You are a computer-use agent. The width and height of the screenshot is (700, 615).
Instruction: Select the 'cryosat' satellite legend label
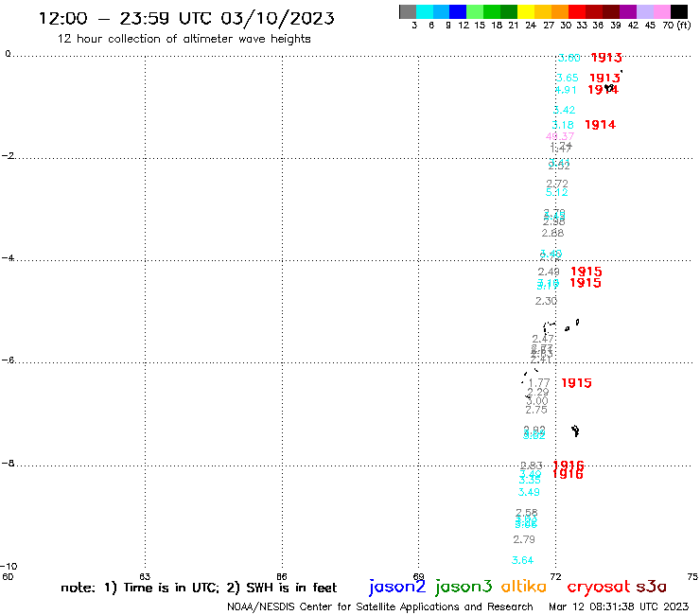pos(599,587)
